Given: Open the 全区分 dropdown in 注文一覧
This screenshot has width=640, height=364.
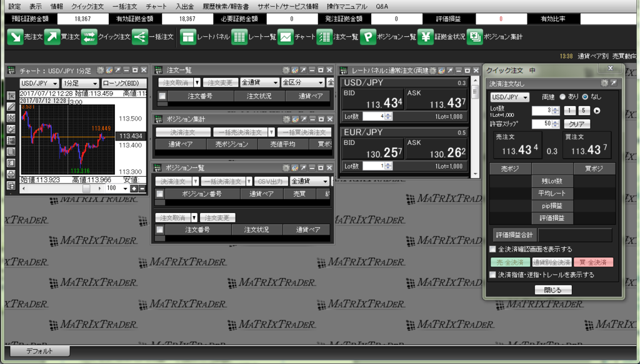Looking at the screenshot, I should 303,83.
